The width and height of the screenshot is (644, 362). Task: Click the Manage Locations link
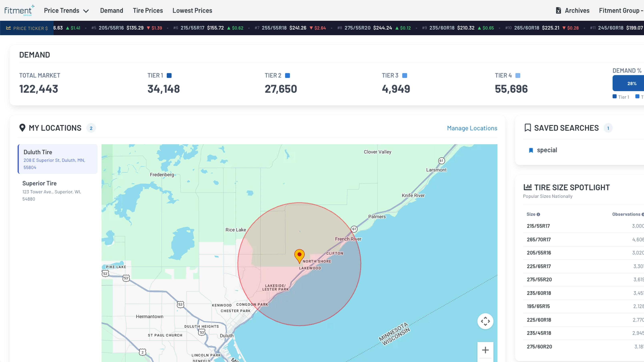pos(472,128)
